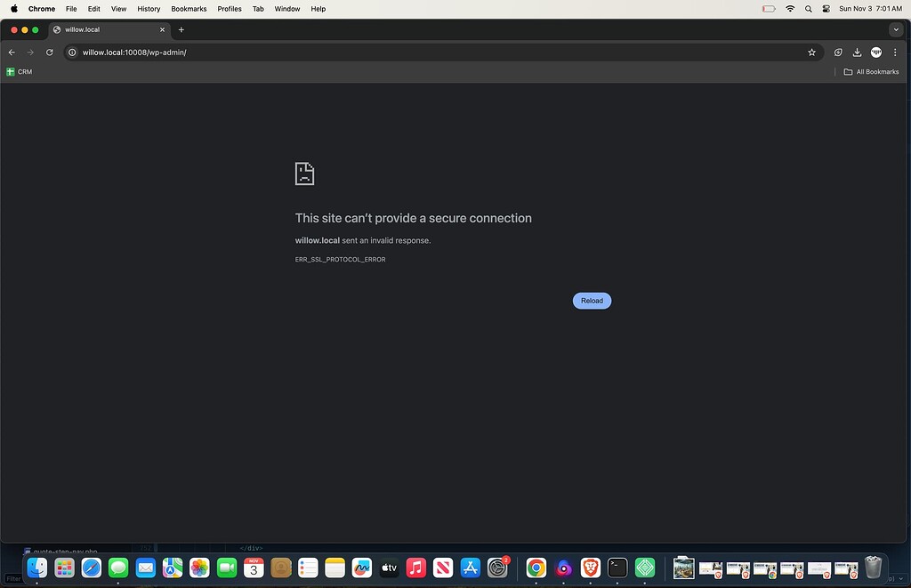The width and height of the screenshot is (911, 588).
Task: Open the tab search chevron on the tab strip
Action: [x=896, y=29]
